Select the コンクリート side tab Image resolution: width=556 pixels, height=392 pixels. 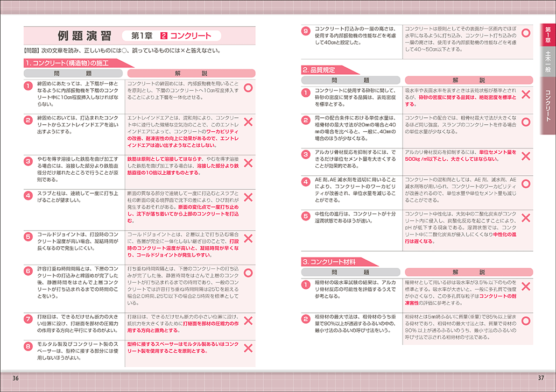click(x=548, y=105)
